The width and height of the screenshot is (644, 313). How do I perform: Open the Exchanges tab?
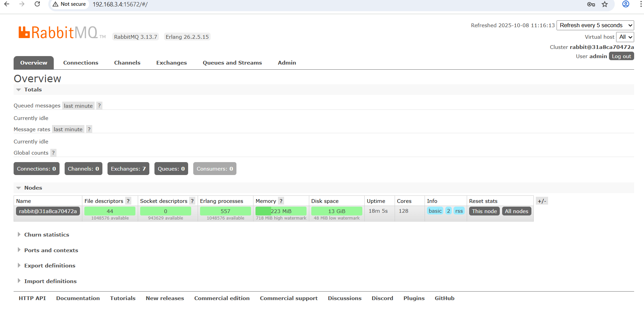pyautogui.click(x=171, y=63)
